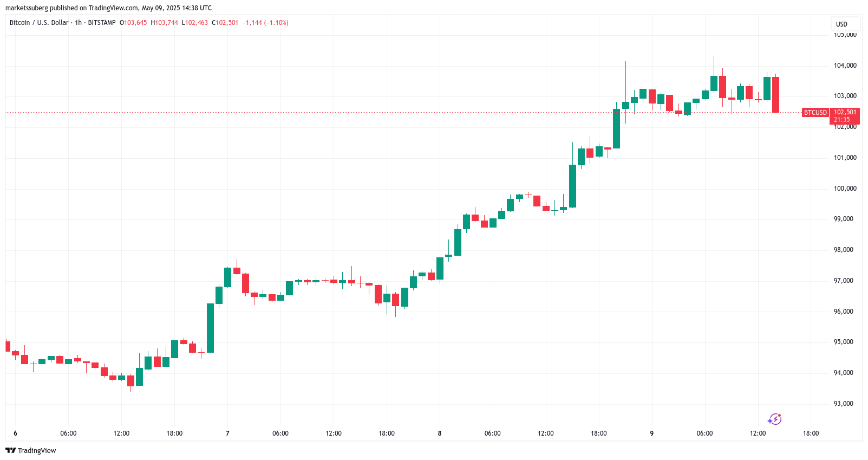Click the close value C102,501
868x460 pixels.
pos(225,23)
